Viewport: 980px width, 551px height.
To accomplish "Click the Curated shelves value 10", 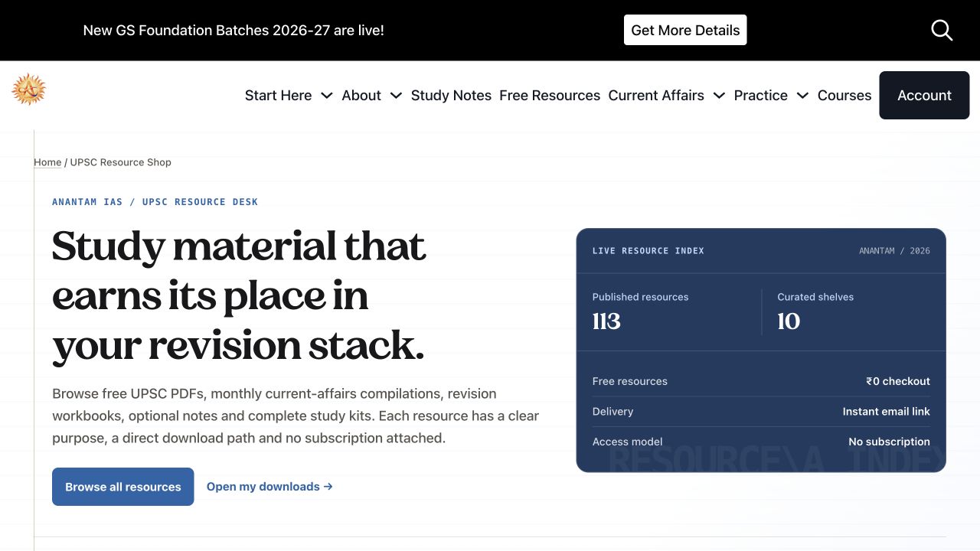I will [x=789, y=321].
